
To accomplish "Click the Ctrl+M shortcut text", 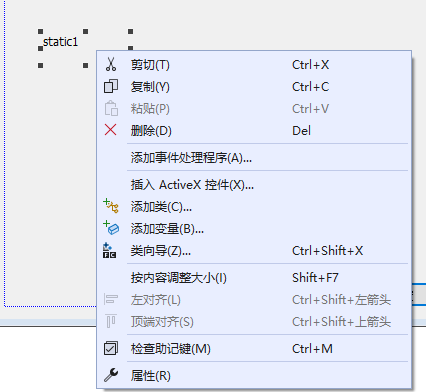I will point(312,349).
